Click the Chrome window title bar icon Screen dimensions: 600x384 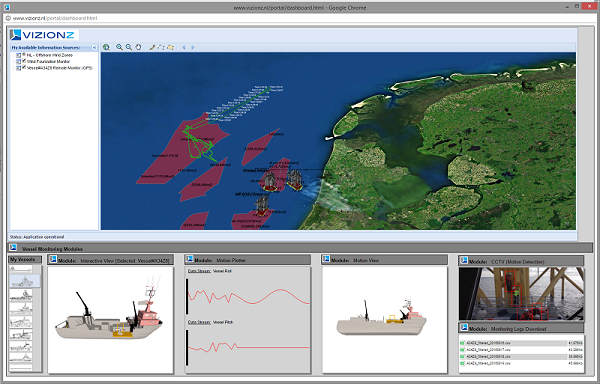(x=7, y=7)
